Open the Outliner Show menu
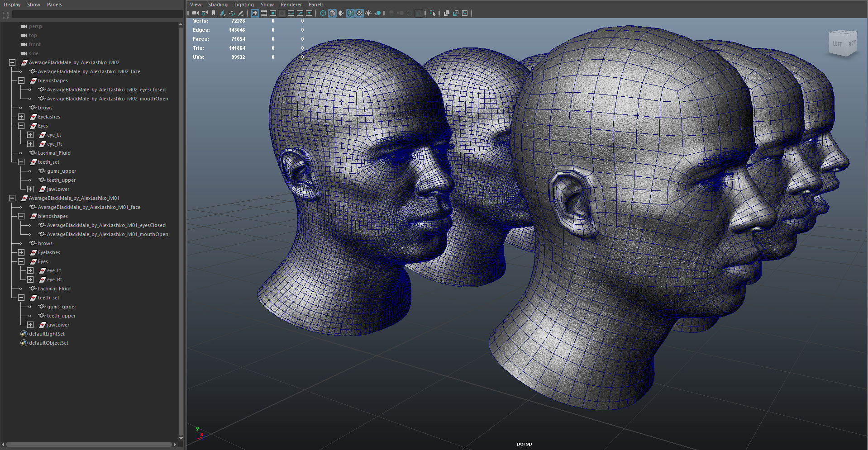Image resolution: width=868 pixels, height=450 pixels. (33, 5)
